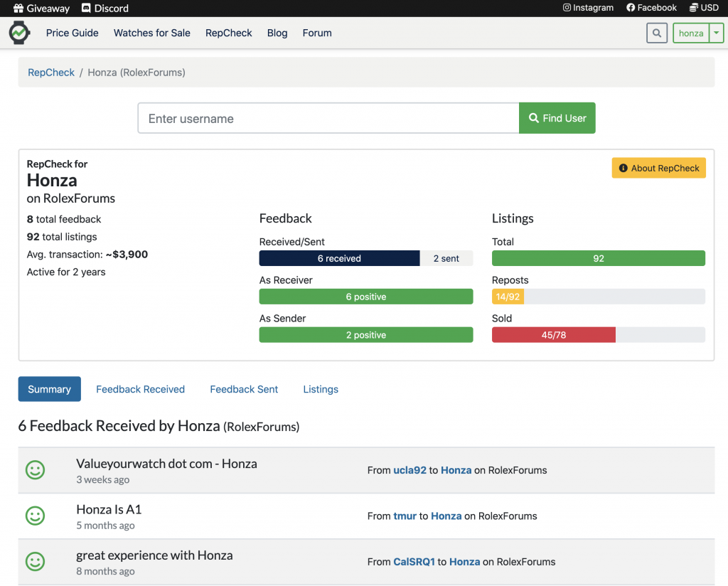This screenshot has height=586, width=728.
Task: Click the site watch logo icon
Action: [19, 33]
